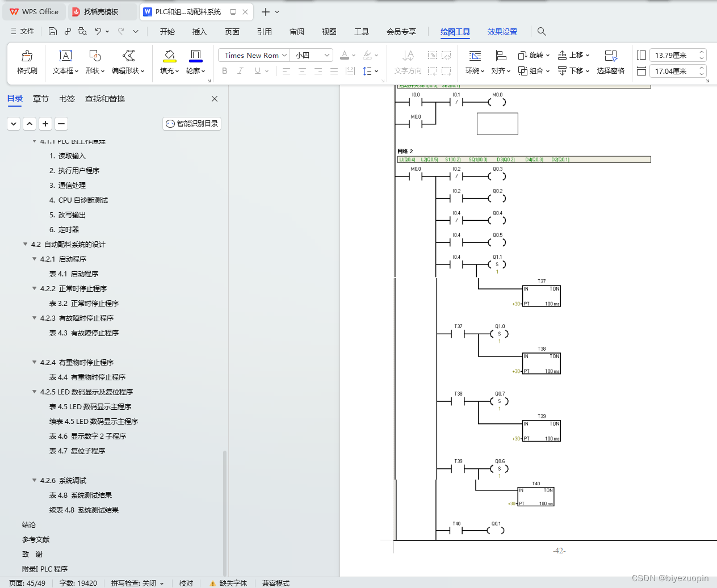Click the Undo icon
Viewport: 717px width, 588px height.
click(x=98, y=31)
